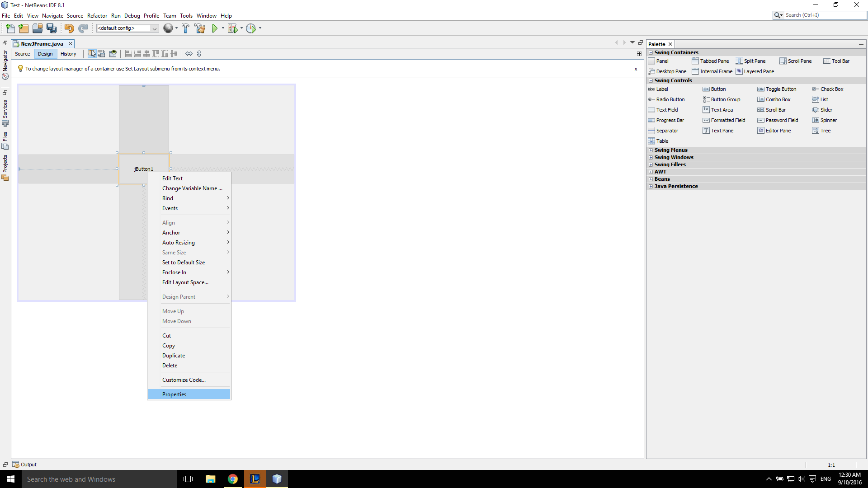The image size is (868, 488).
Task: Click the Save All icon
Action: click(x=52, y=28)
